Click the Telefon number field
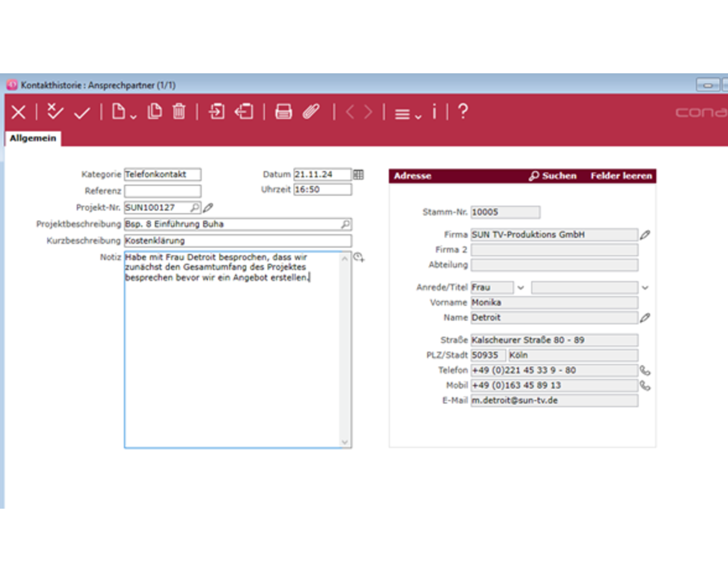 (x=555, y=370)
